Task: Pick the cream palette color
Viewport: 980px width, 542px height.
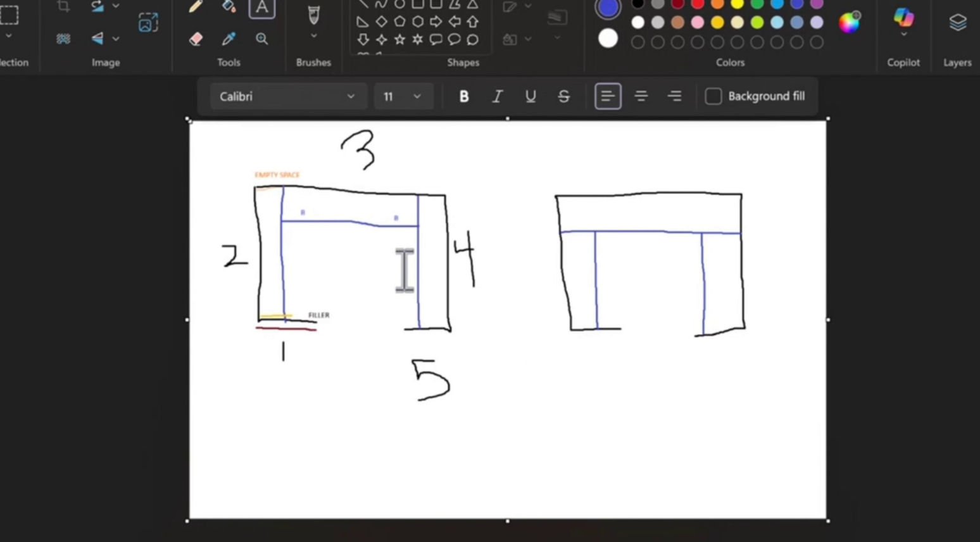Action: click(737, 23)
